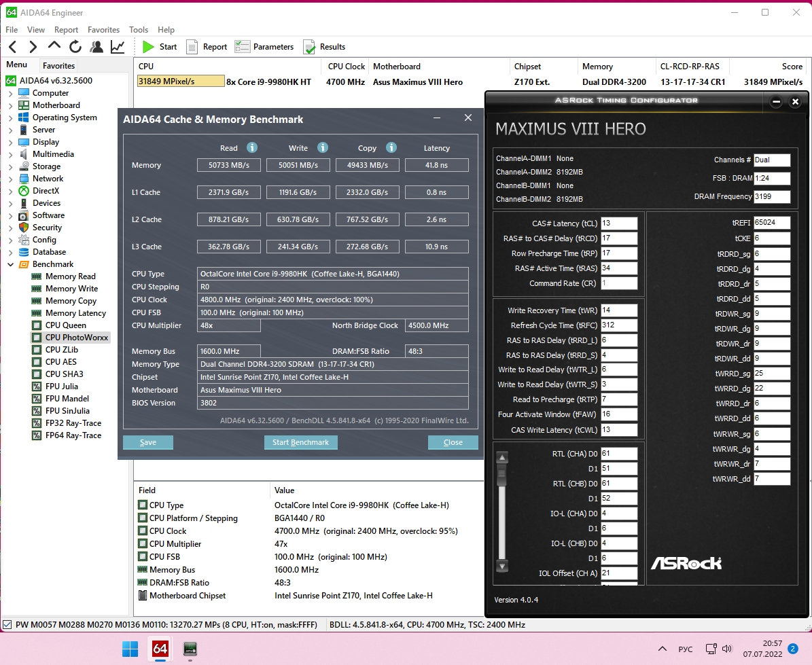Expand the Storage tree node
The width and height of the screenshot is (812, 665).
coord(10,166)
